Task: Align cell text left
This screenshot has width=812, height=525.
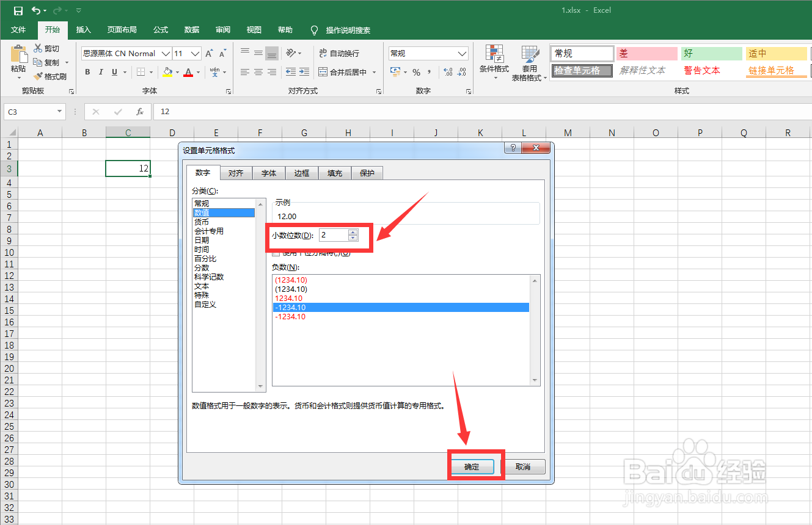Action: click(244, 72)
